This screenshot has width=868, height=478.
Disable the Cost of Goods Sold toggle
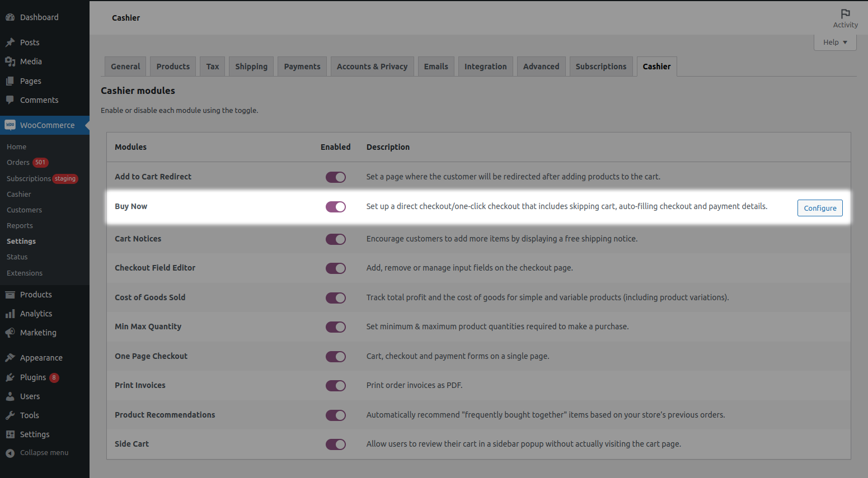tap(335, 297)
